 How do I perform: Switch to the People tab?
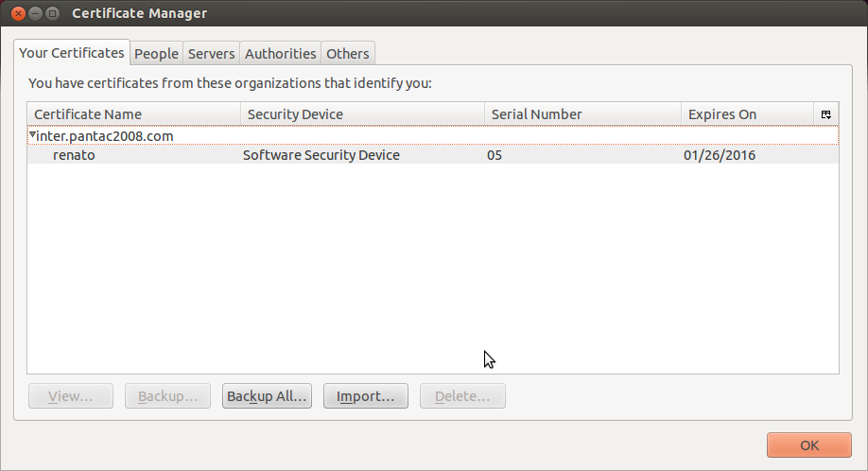click(x=156, y=54)
